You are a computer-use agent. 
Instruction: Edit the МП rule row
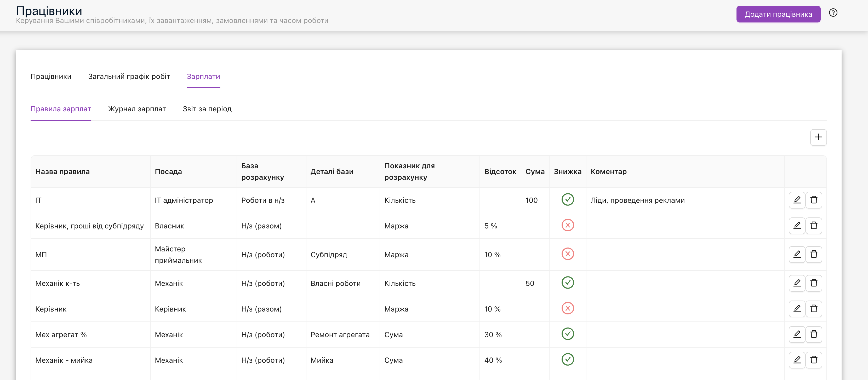pyautogui.click(x=797, y=254)
